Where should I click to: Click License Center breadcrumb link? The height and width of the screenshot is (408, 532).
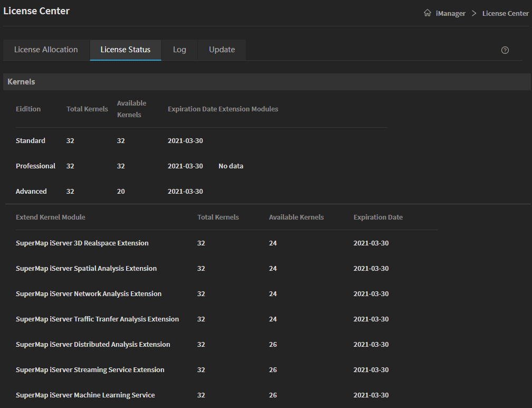(x=505, y=13)
